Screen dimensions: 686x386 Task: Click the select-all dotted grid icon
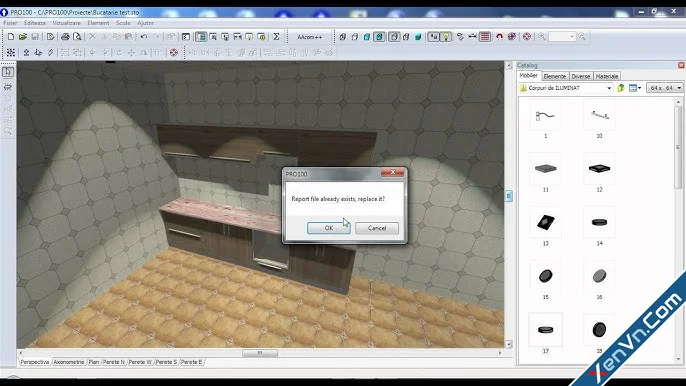point(11,53)
